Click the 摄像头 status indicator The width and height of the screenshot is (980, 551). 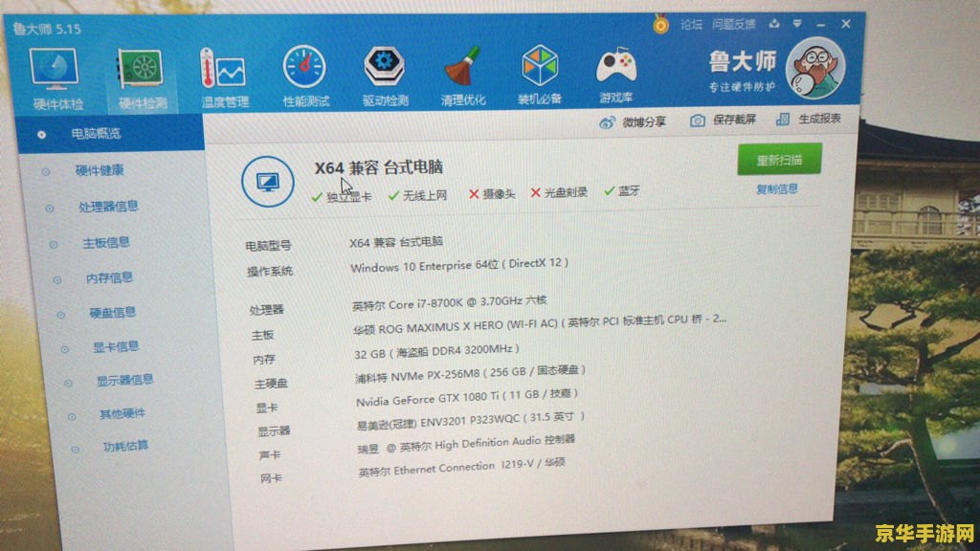coord(492,194)
